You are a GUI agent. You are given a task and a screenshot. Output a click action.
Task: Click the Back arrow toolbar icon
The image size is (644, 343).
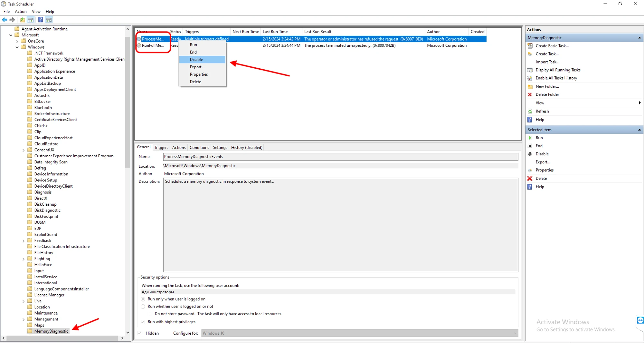pos(5,20)
